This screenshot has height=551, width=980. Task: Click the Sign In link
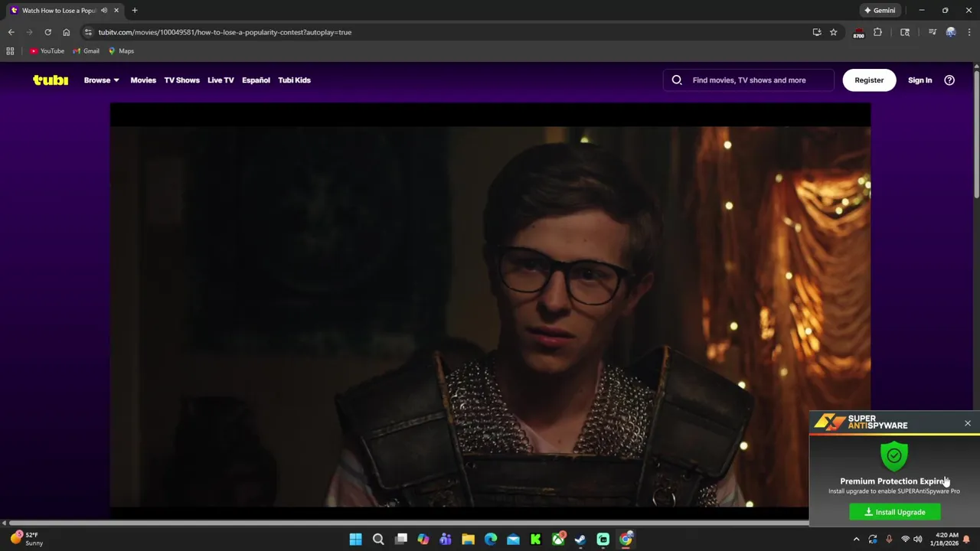920,80
